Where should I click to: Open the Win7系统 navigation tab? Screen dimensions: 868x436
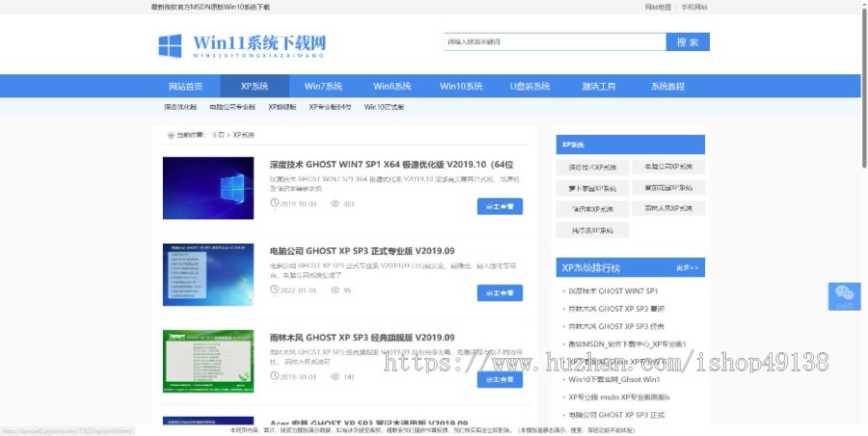323,87
